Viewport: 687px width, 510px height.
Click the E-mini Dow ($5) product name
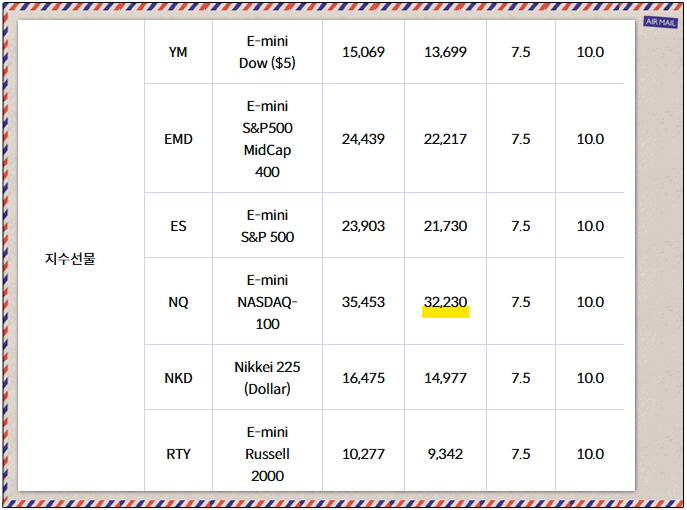(x=267, y=52)
